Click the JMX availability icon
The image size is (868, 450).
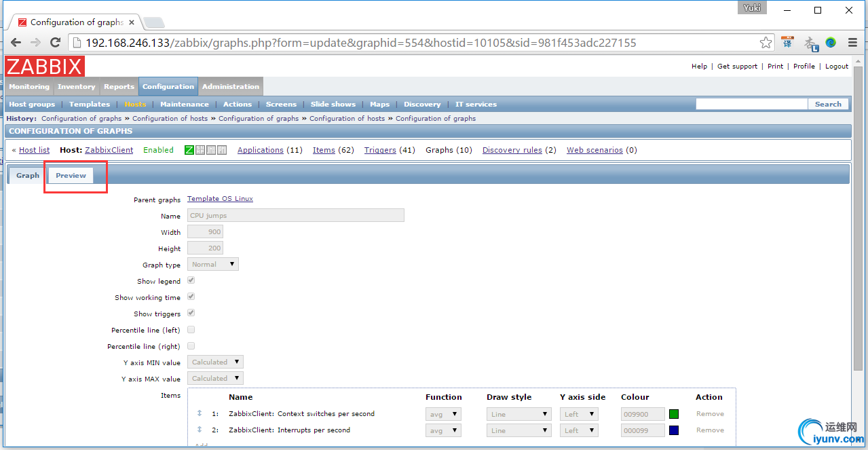[211, 150]
